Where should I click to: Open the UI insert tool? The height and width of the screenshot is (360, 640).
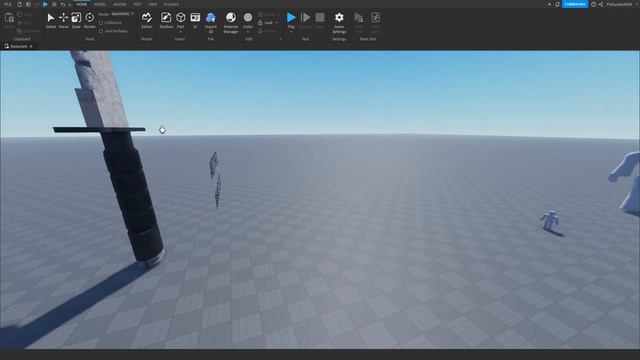[195, 18]
